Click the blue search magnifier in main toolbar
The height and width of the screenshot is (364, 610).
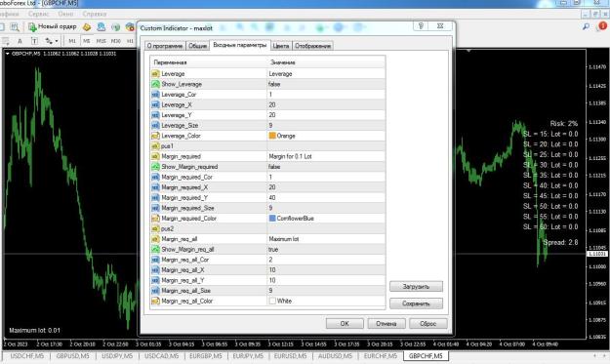pos(586,26)
